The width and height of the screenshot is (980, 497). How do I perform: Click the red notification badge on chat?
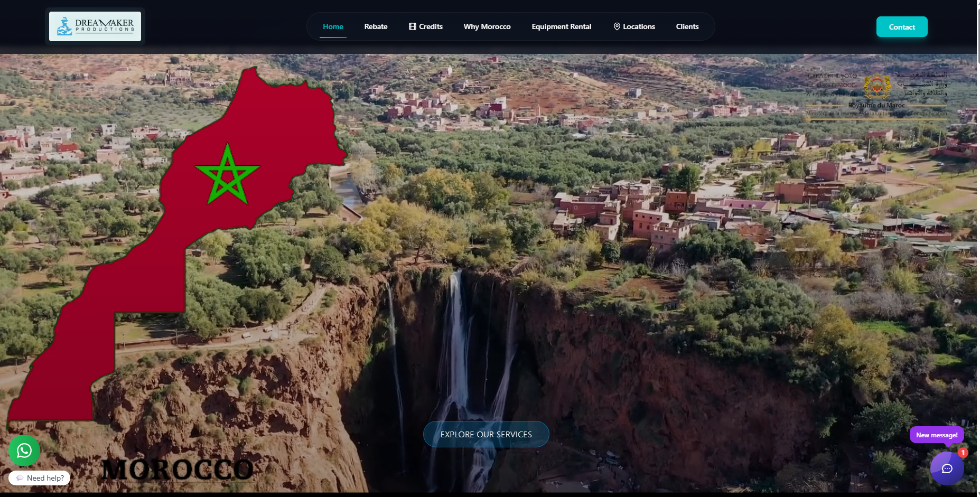click(x=963, y=453)
